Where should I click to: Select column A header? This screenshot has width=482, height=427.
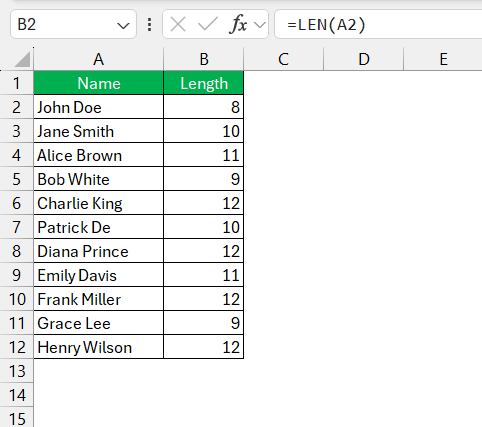[98, 59]
